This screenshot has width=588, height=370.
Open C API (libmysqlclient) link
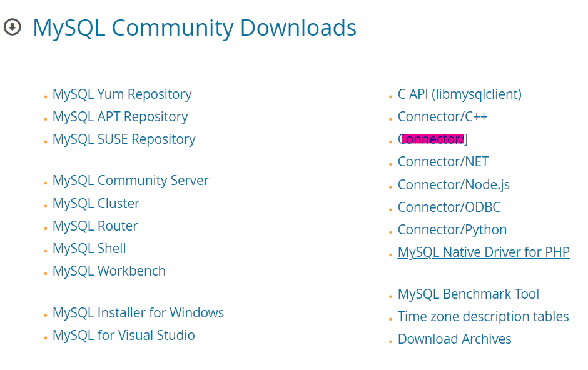[x=460, y=94]
